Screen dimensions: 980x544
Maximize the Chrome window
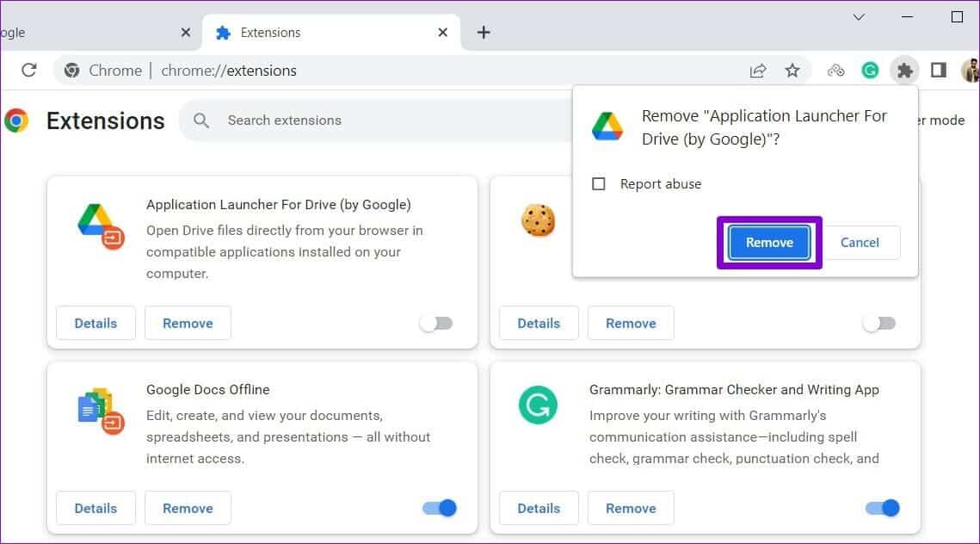pos(957,17)
